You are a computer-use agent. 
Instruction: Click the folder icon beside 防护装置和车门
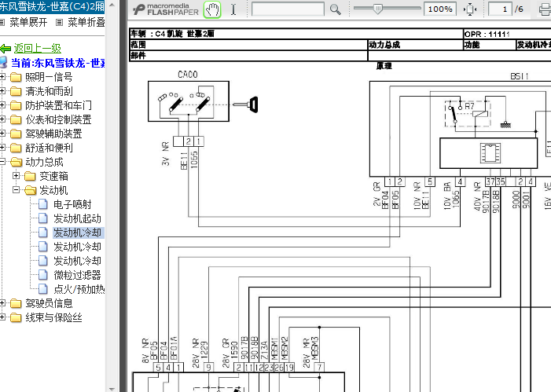pos(16,105)
